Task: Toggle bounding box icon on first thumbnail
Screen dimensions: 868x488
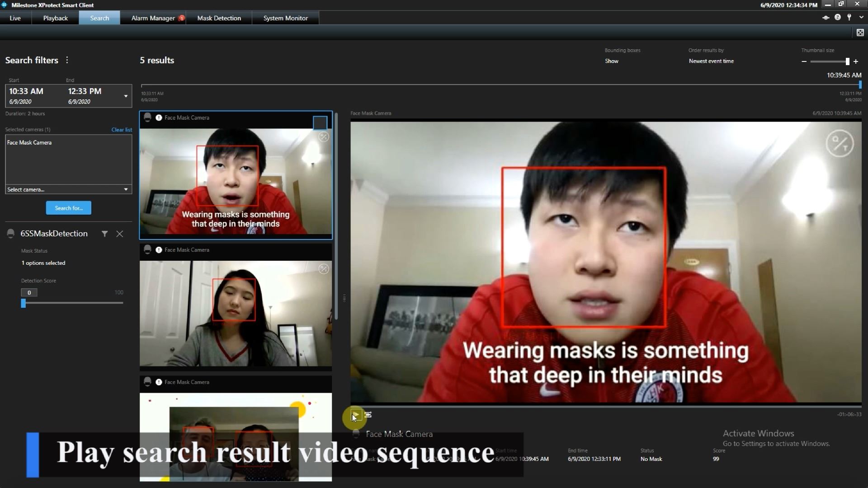Action: coord(324,137)
